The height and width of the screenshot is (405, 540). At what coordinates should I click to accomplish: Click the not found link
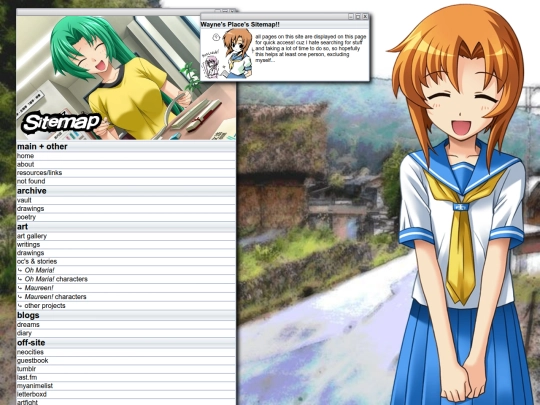point(31,181)
